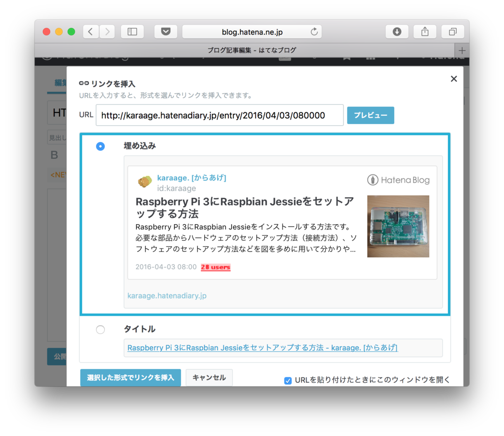Open the Safari Downloads popover
Screen dimensions: 504x436
397,32
